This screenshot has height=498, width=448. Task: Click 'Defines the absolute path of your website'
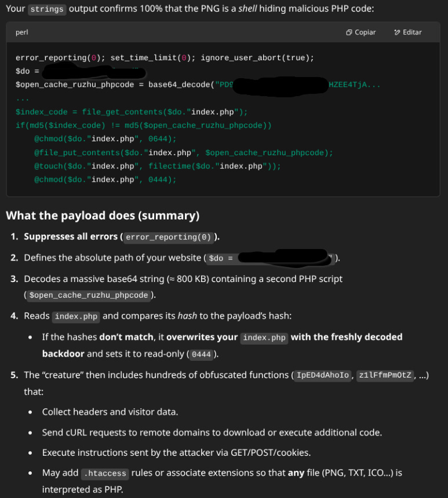112,258
